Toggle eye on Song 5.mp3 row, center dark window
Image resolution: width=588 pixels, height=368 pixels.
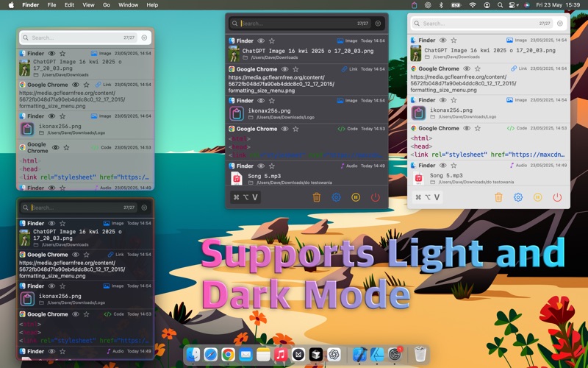(261, 166)
